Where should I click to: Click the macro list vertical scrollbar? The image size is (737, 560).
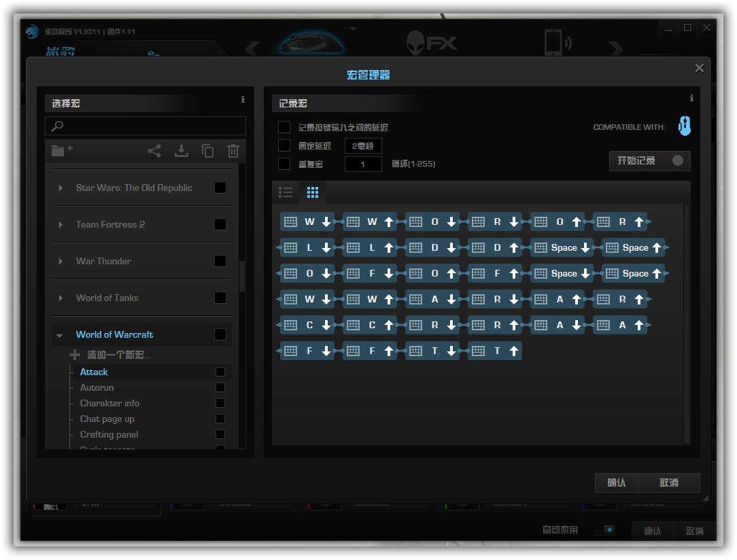(x=242, y=276)
